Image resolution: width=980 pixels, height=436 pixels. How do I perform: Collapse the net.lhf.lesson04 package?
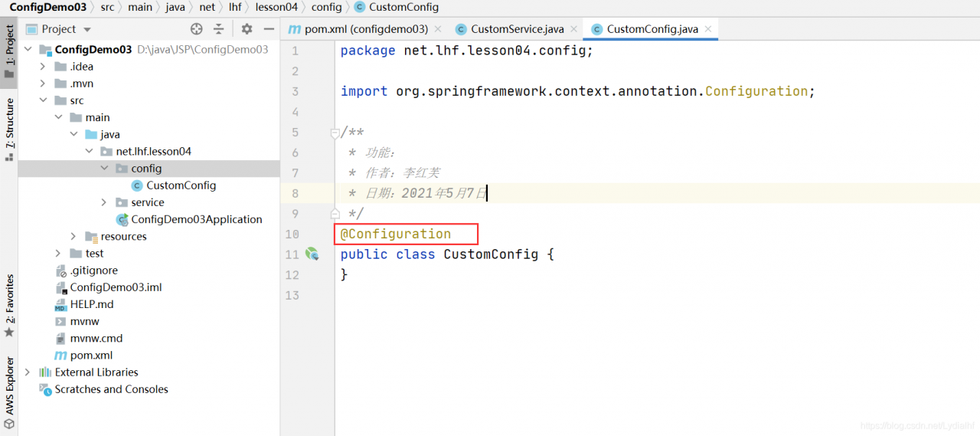[x=90, y=151]
